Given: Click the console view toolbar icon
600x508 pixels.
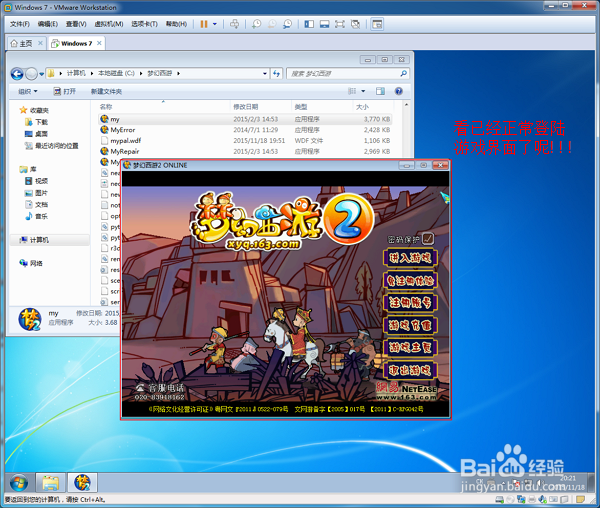Looking at the screenshot, I should click(x=377, y=24).
